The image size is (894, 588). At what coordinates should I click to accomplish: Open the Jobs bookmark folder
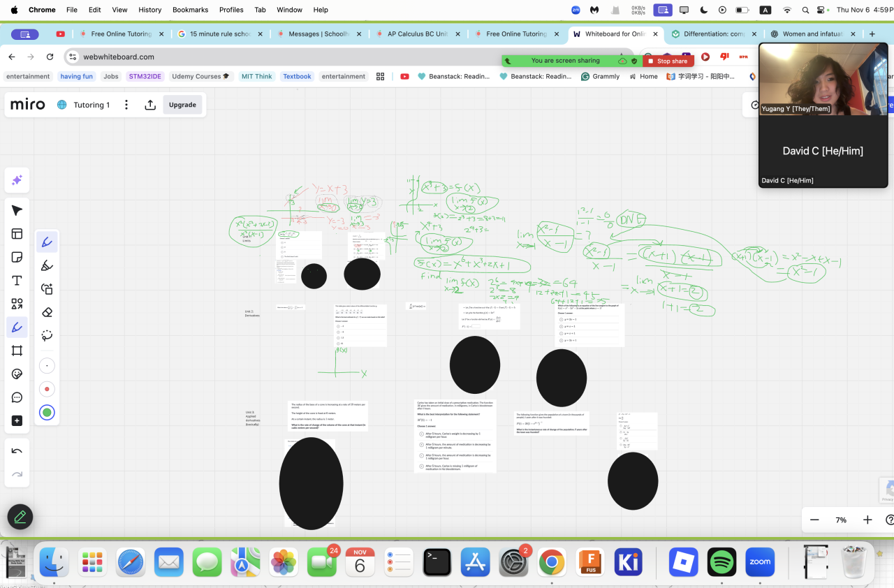point(111,76)
